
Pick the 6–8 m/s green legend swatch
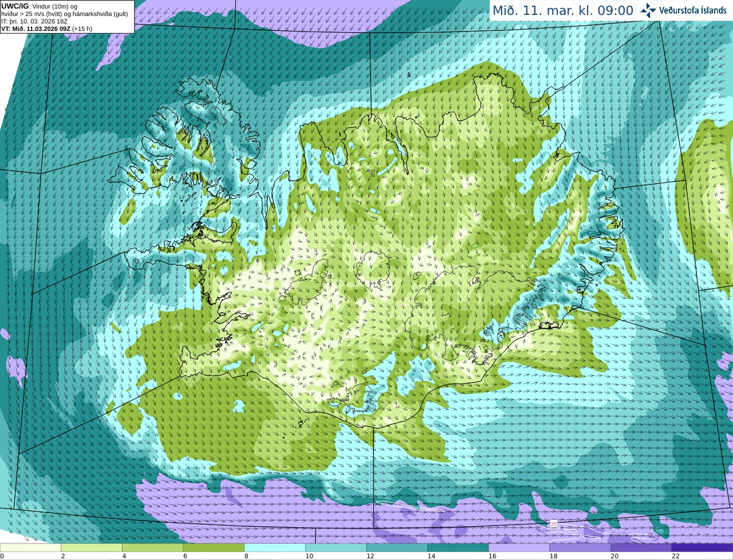(214, 547)
